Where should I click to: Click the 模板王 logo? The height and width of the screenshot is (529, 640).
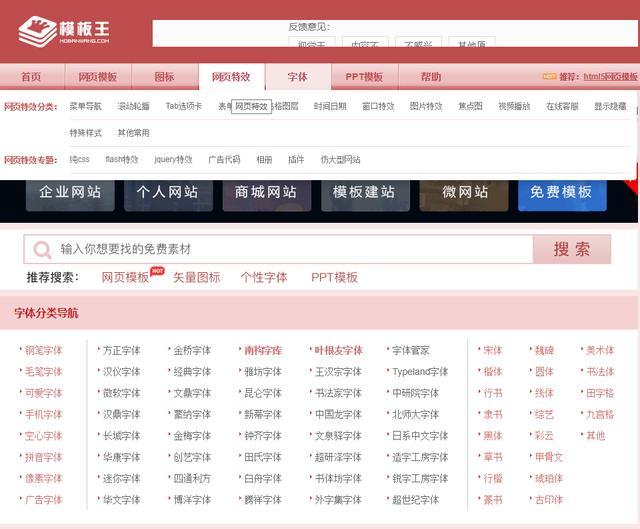[64, 31]
